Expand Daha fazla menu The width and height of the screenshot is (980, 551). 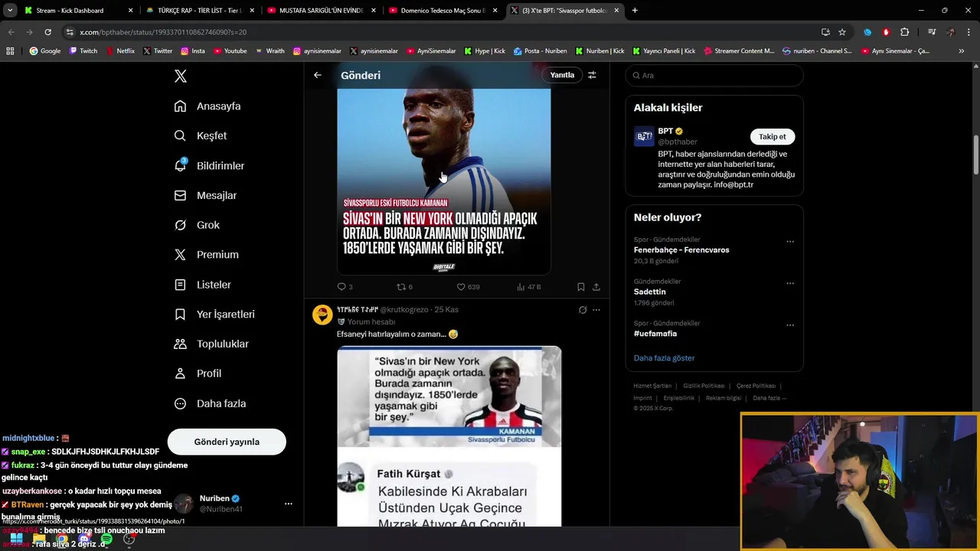pyautogui.click(x=210, y=403)
